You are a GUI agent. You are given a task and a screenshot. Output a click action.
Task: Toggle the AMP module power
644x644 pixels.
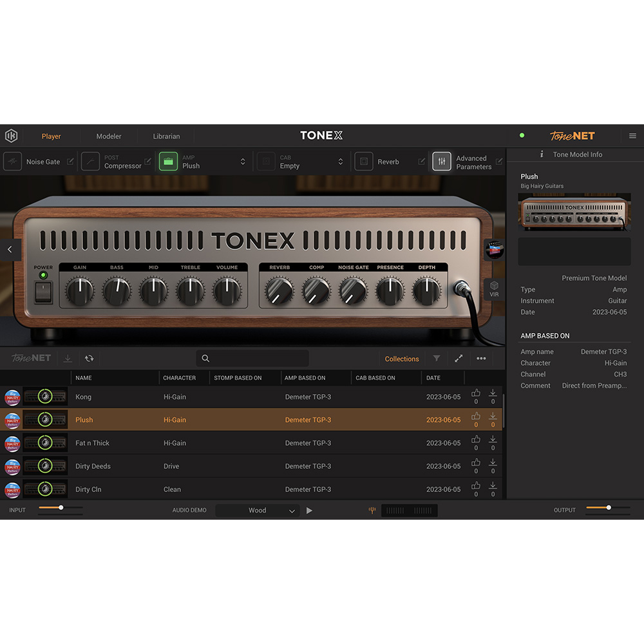point(168,162)
